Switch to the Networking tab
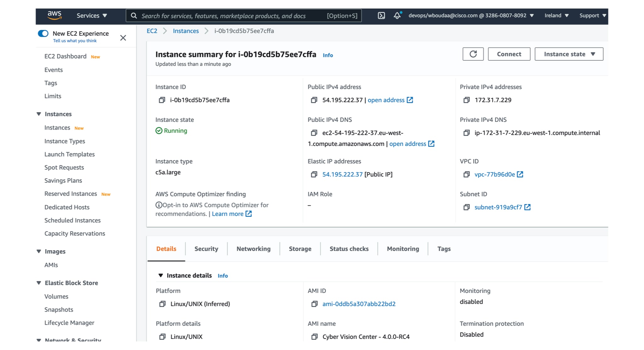Screen dimensions: 644x350 click(x=253, y=249)
